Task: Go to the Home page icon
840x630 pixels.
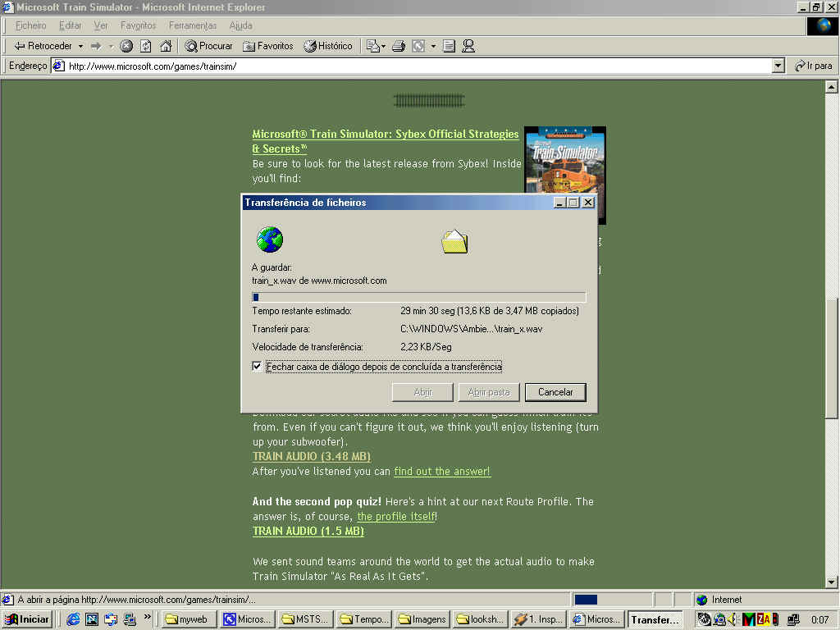Action: pyautogui.click(x=166, y=46)
